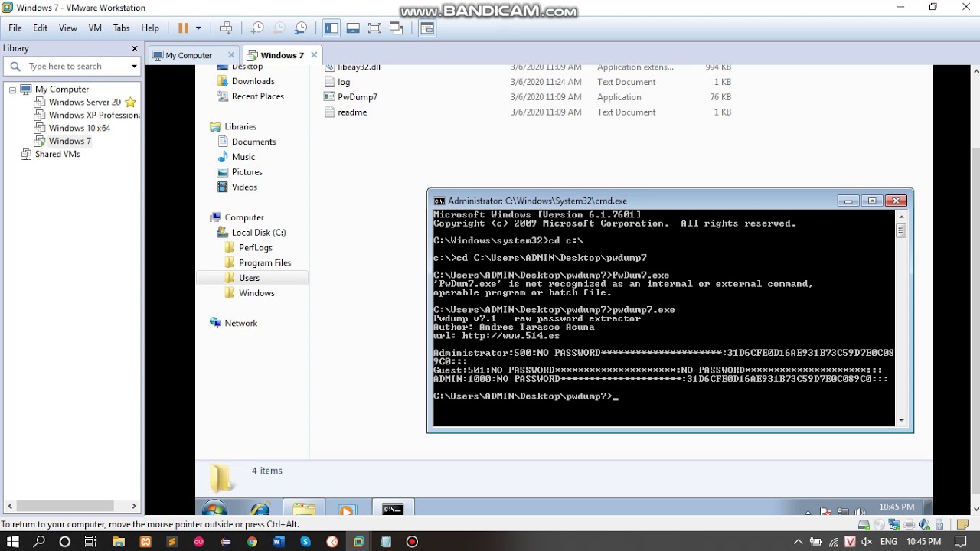Enter full screen mode icon
The width and height of the screenshot is (980, 551).
[374, 28]
